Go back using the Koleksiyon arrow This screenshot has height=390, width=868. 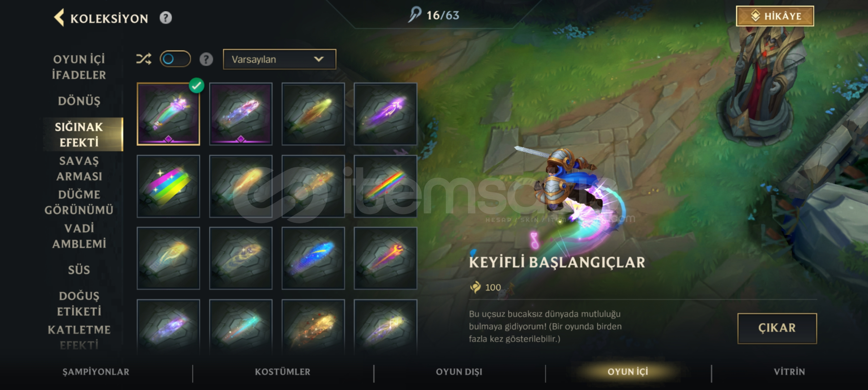(x=59, y=18)
